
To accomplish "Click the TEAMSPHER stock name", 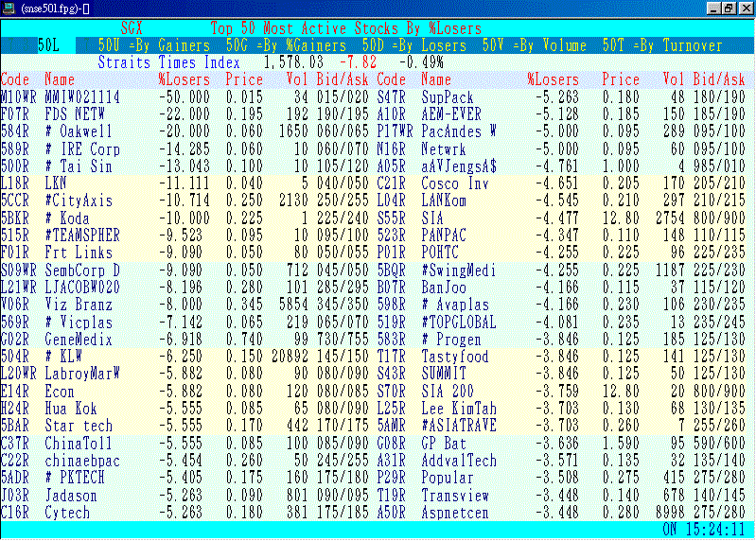I will [82, 236].
